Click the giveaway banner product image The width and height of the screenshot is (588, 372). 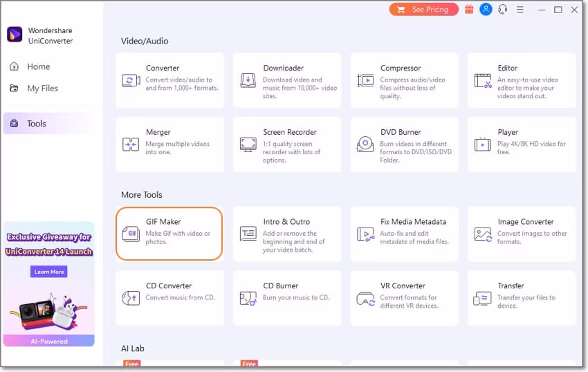tap(48, 311)
